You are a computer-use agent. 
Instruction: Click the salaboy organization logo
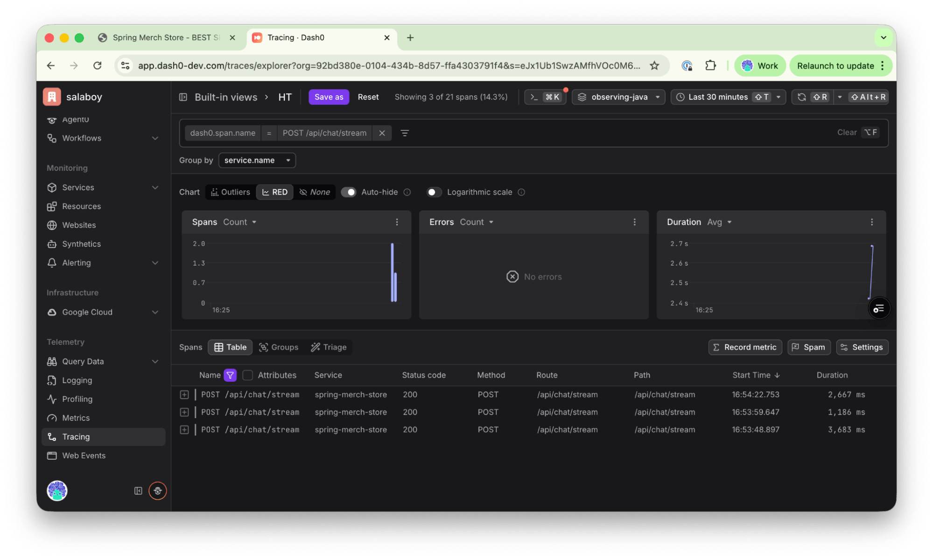click(52, 97)
